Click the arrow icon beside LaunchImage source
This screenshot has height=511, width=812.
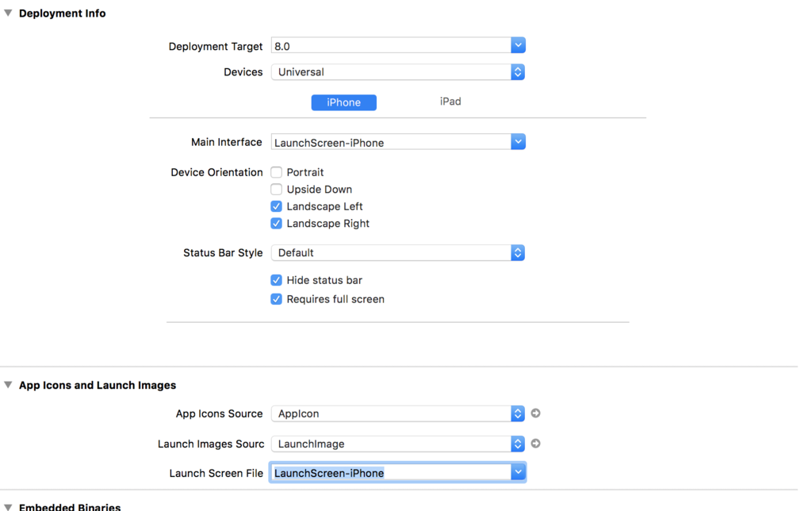tap(535, 444)
